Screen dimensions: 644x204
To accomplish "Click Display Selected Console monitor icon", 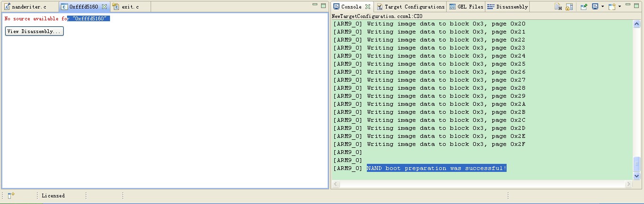I will pos(595,7).
